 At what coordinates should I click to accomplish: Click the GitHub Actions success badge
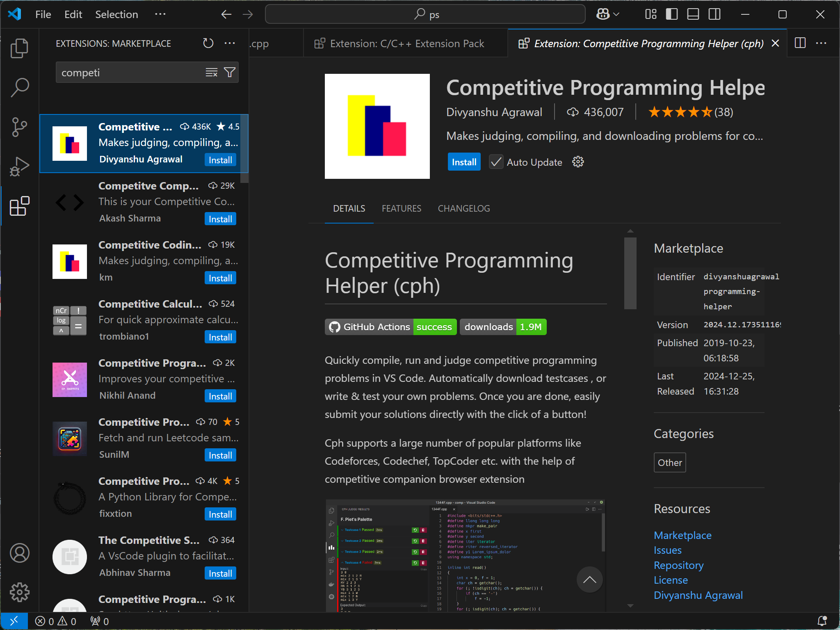(x=391, y=327)
